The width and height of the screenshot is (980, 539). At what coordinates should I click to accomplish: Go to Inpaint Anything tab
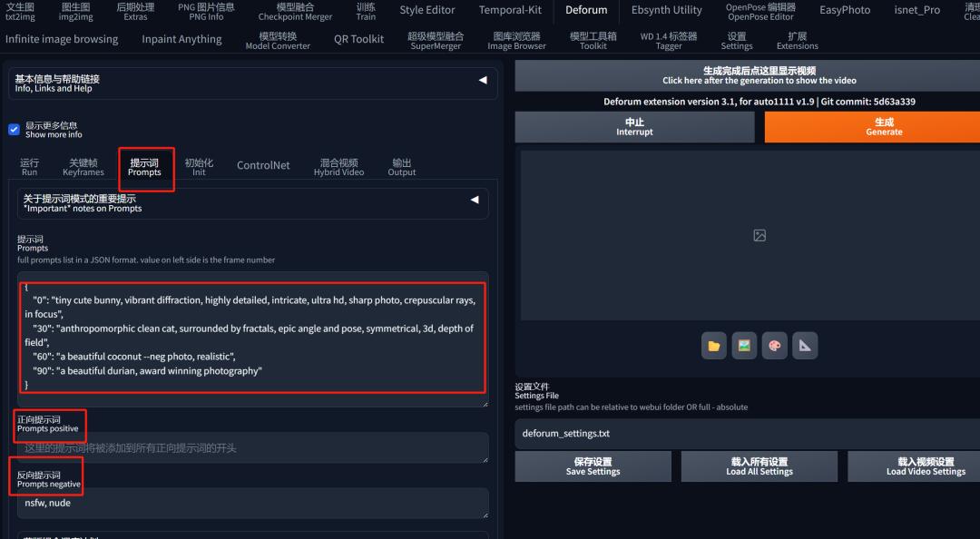click(181, 39)
